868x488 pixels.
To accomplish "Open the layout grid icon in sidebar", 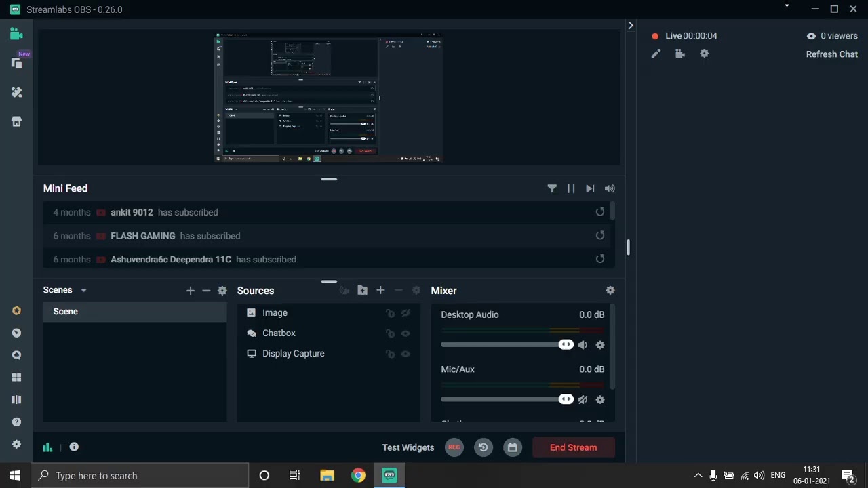I will pyautogui.click(x=17, y=378).
